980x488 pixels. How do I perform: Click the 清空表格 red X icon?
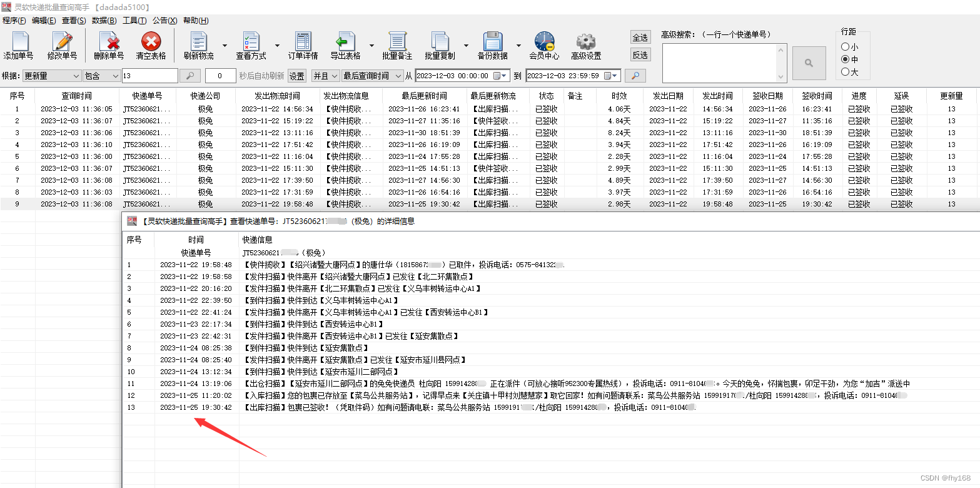point(151,42)
